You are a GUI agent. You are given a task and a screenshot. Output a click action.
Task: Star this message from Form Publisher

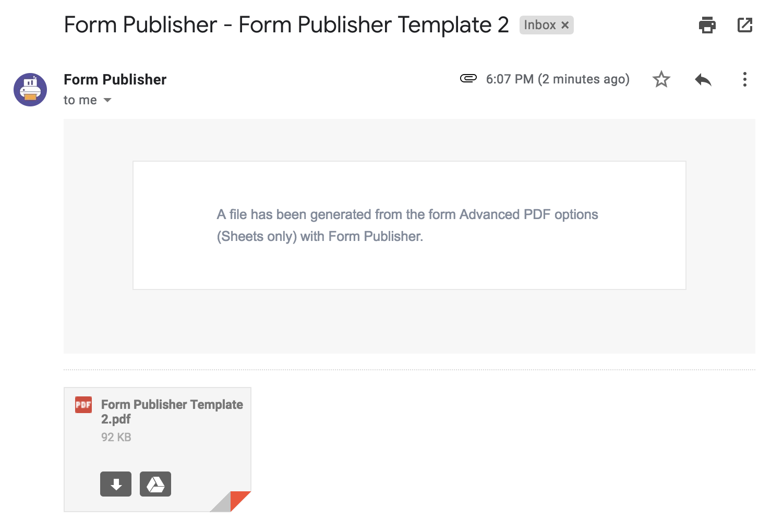click(x=661, y=79)
